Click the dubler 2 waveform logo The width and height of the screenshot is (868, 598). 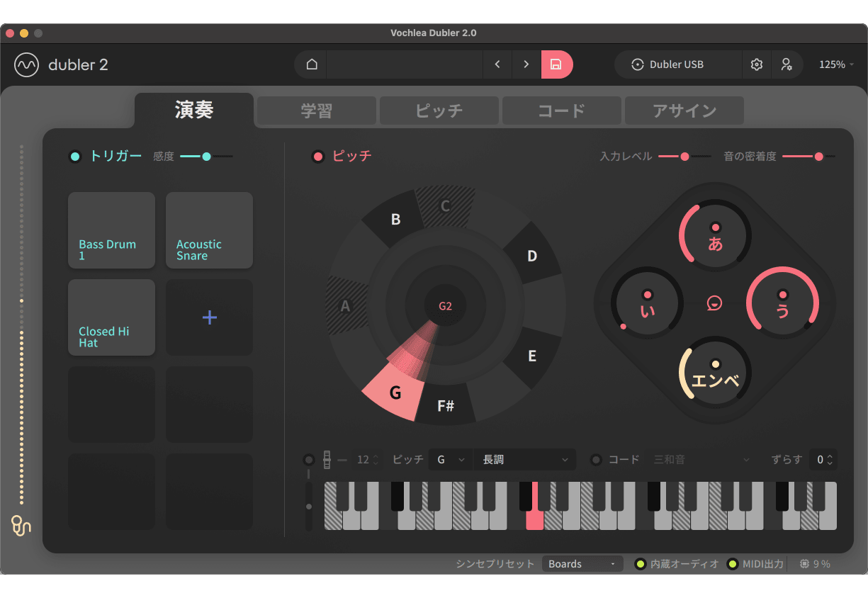[x=26, y=64]
